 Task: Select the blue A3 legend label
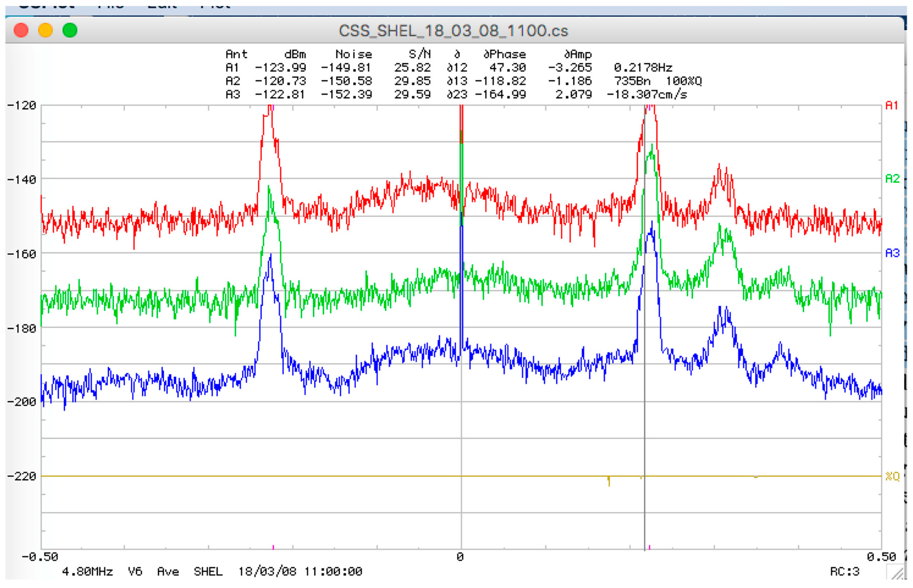pos(892,253)
